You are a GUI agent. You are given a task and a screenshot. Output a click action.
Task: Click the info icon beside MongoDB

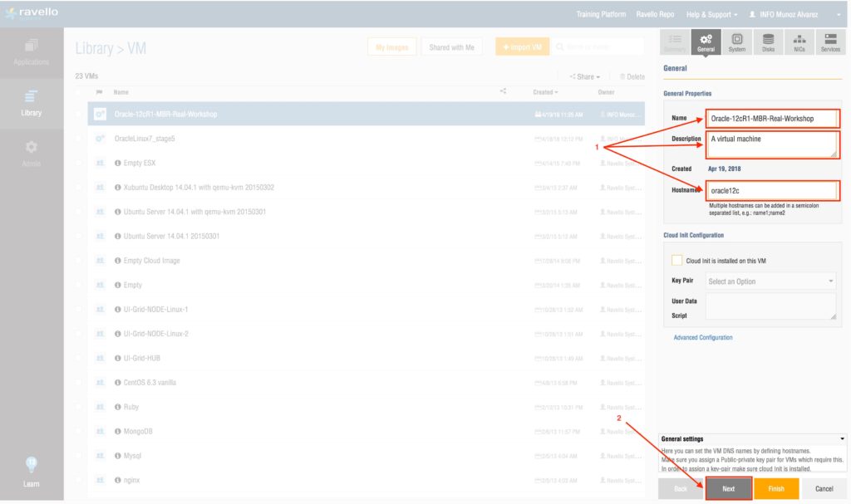(x=118, y=432)
